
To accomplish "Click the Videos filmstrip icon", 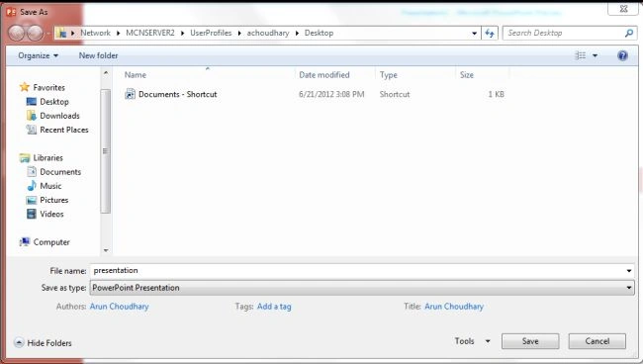I will tap(32, 214).
